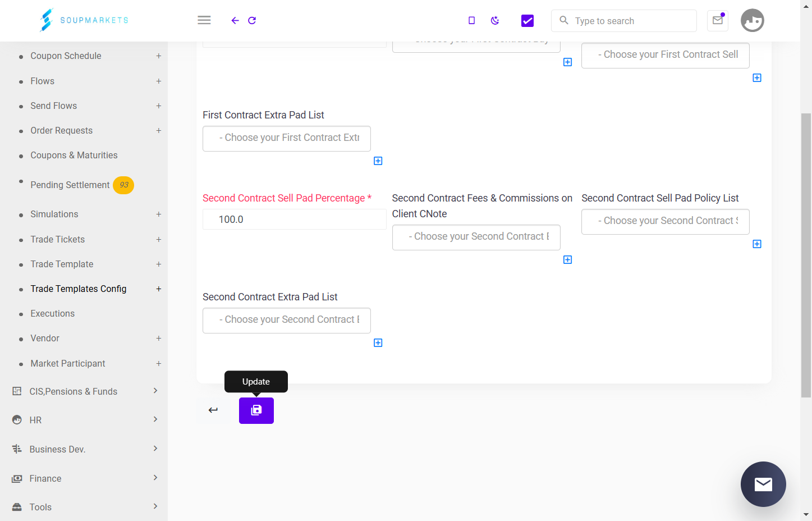Screen dimensions: 812x521
Task: Add new Second Contract Fees & Commissions item
Action: 568,260
